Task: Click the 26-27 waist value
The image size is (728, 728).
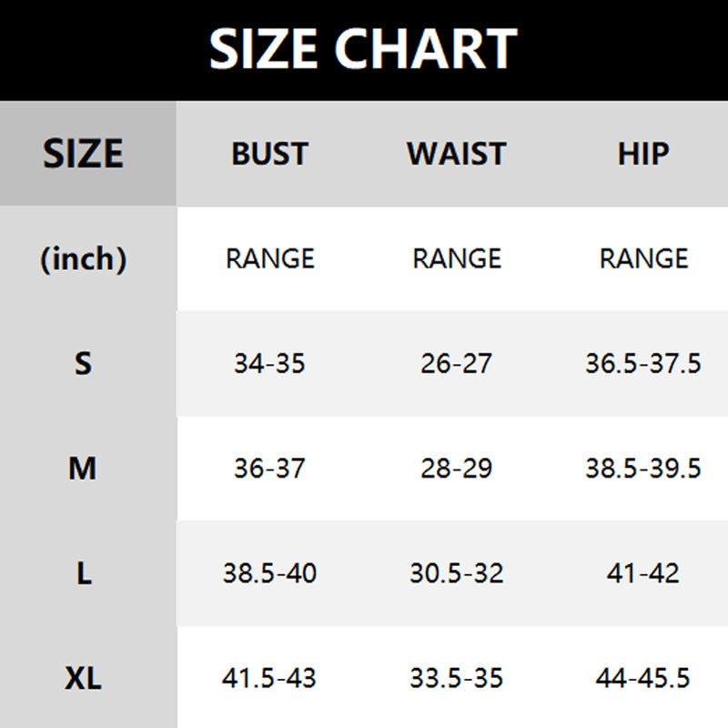Action: 456,364
